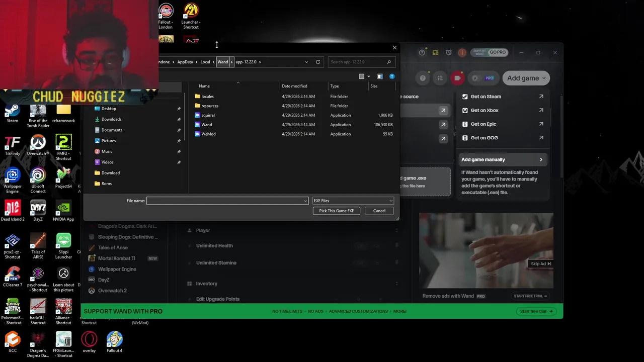Sort files by the Name column
Image resolution: width=644 pixels, height=362 pixels.
click(237, 86)
